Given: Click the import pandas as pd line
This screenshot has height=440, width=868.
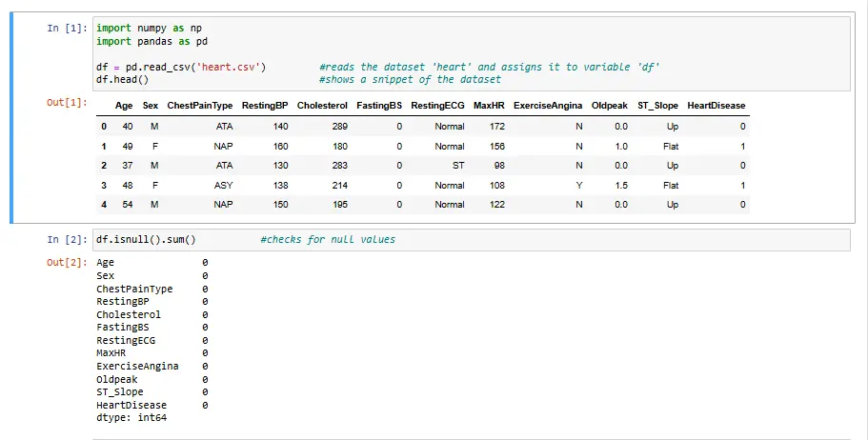Looking at the screenshot, I should (x=152, y=42).
